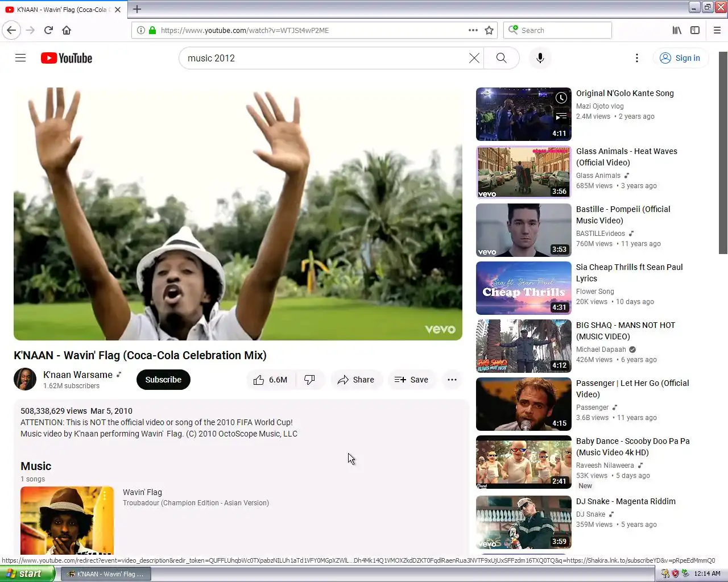Image resolution: width=728 pixels, height=582 pixels.
Task: Open page actions ellipsis in address bar
Action: coord(473,30)
